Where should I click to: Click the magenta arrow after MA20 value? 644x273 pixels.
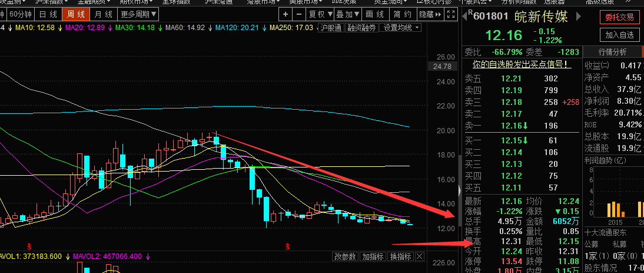tap(110, 28)
